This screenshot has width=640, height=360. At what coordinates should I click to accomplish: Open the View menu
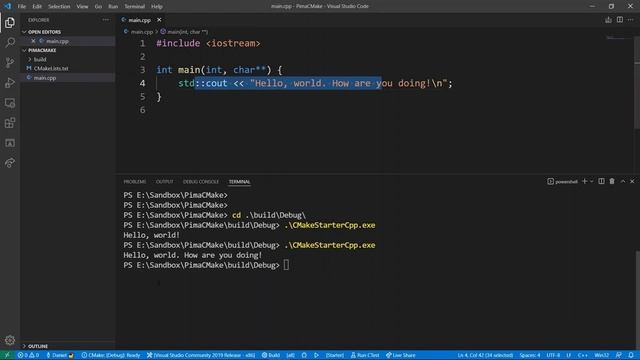click(82, 6)
